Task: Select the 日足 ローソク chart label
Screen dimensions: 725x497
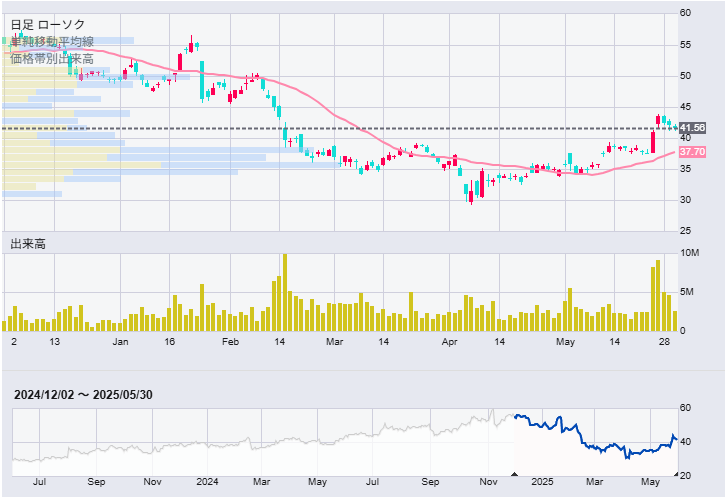Action: (x=48, y=25)
